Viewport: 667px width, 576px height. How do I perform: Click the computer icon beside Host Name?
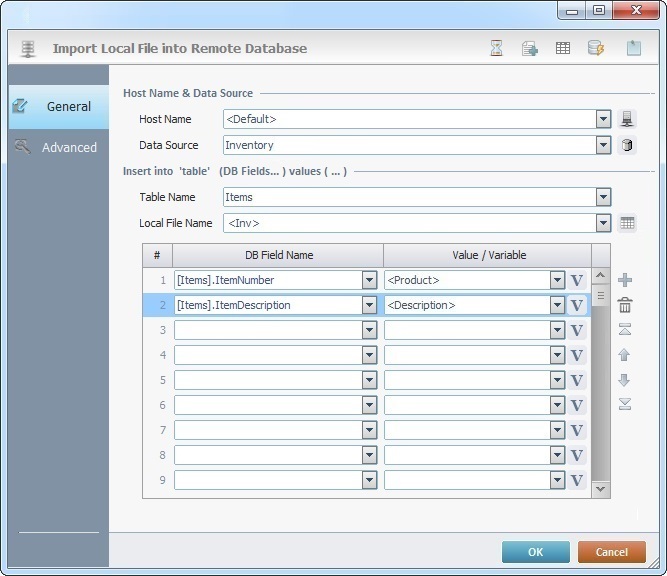point(627,119)
